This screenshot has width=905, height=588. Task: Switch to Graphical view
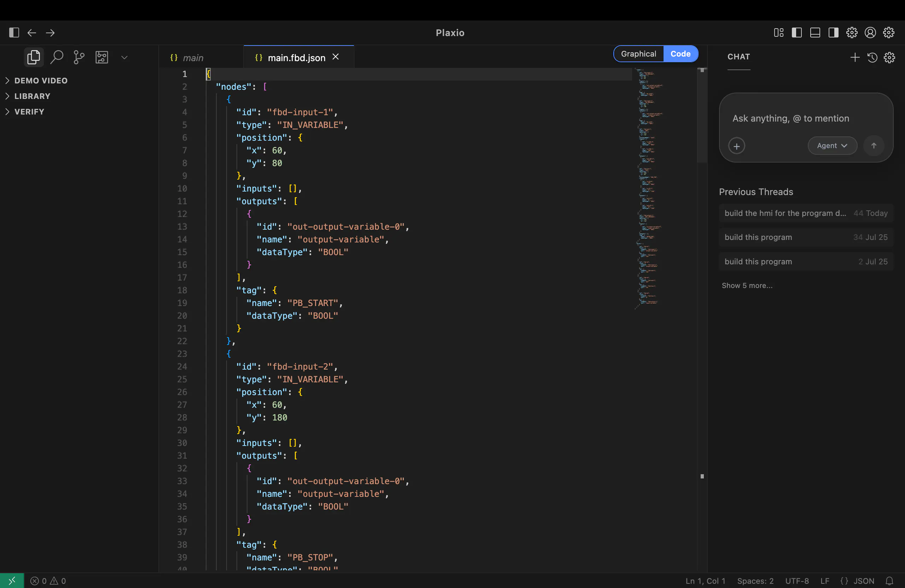point(638,54)
